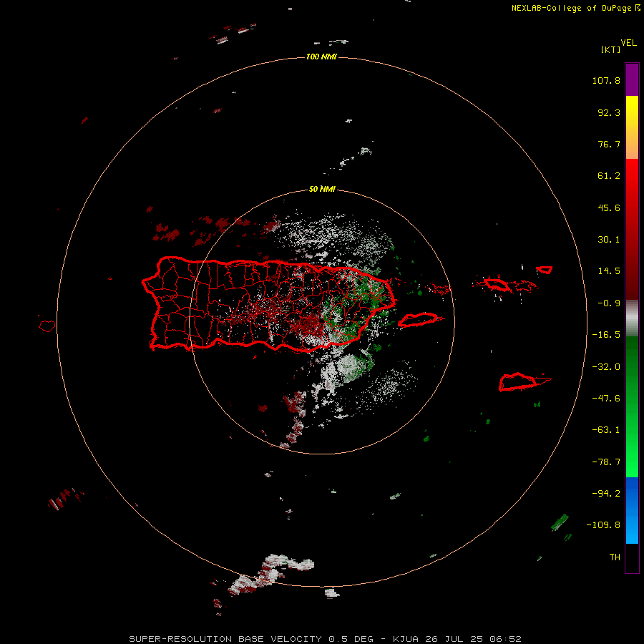Select the -47.6 legend value
The width and height of the screenshot is (644, 644).
[x=606, y=399]
